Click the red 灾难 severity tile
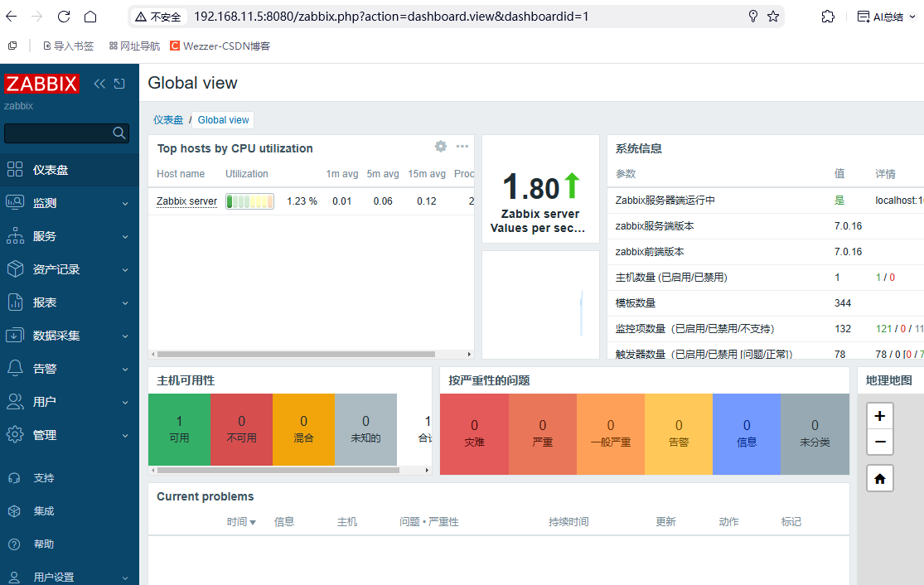 point(474,434)
